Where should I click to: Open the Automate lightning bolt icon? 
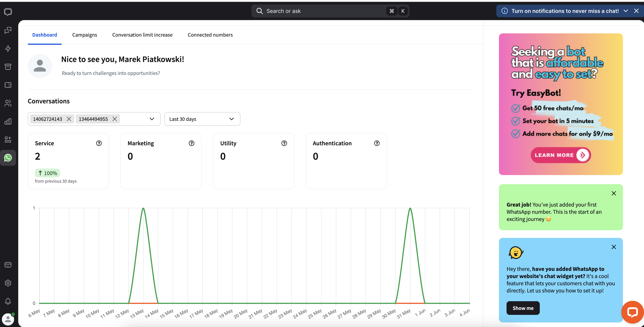tap(8, 49)
